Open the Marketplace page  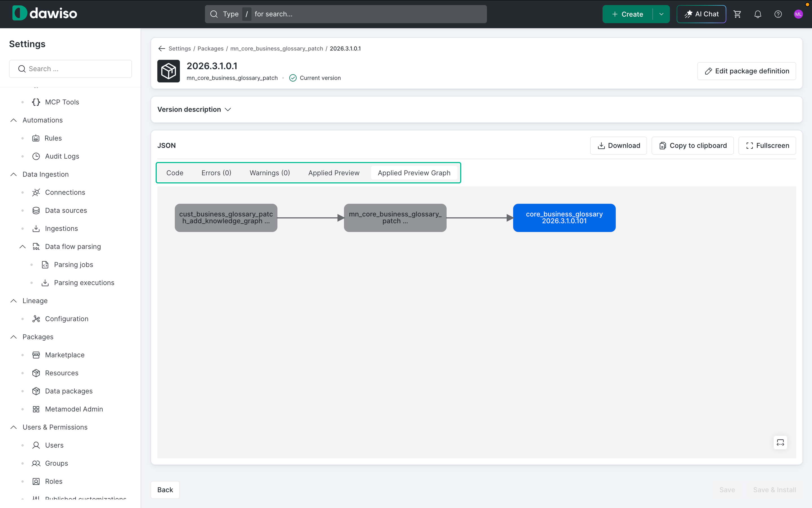(x=64, y=355)
